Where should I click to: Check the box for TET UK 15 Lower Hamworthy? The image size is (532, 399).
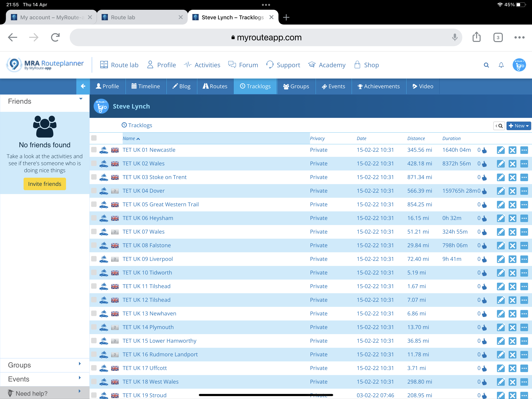[94, 341]
